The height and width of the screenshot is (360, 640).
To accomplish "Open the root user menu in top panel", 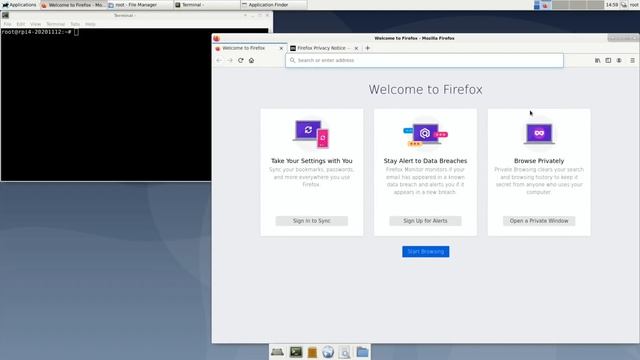I will [x=634, y=5].
